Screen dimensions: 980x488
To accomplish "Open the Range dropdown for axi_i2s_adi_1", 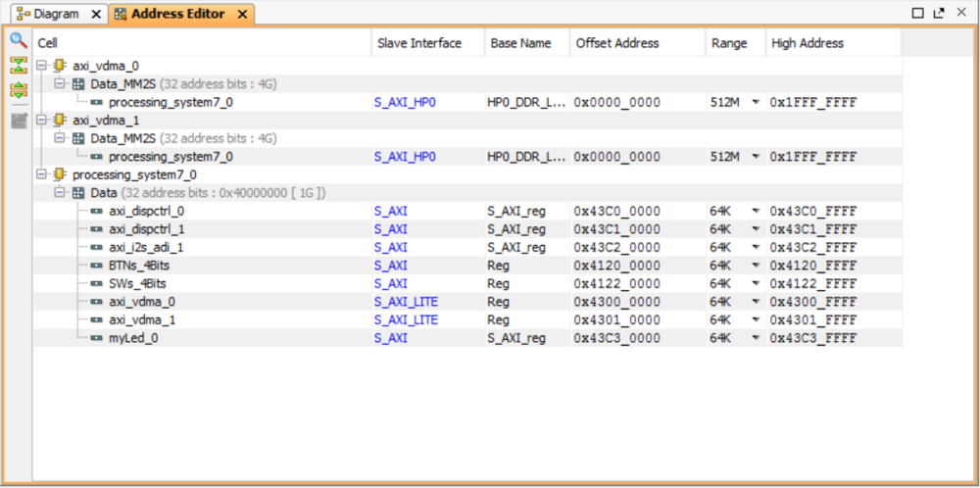I will [x=756, y=247].
